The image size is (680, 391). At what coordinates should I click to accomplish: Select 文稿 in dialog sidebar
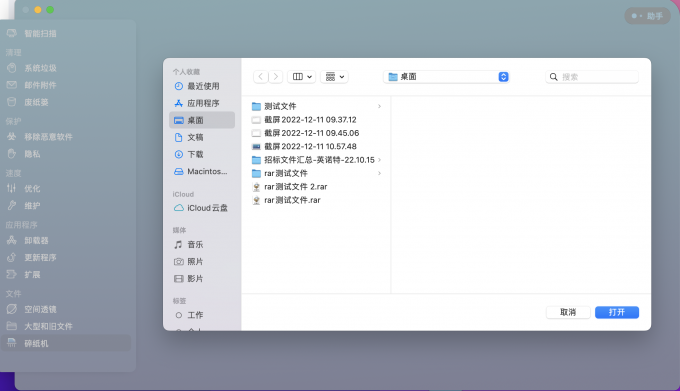click(202, 137)
